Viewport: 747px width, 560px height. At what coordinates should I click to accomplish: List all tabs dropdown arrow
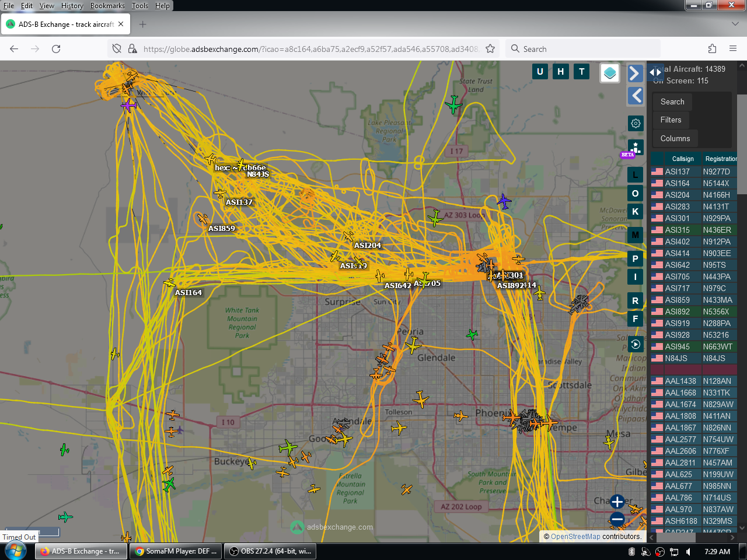coord(735,24)
